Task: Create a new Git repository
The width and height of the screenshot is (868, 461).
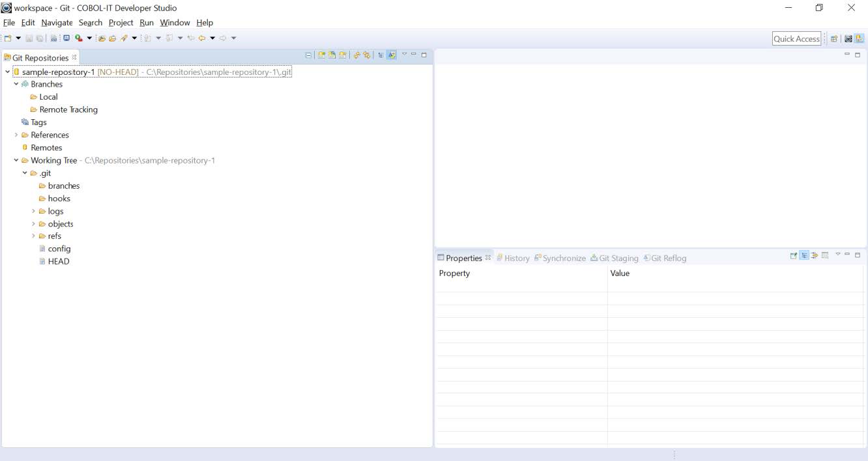Action: click(342, 55)
